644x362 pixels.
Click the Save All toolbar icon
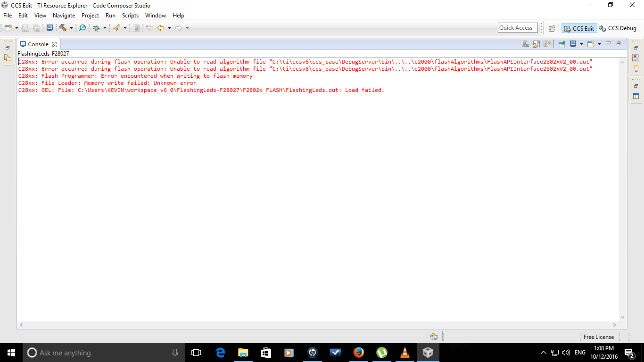coord(36,28)
